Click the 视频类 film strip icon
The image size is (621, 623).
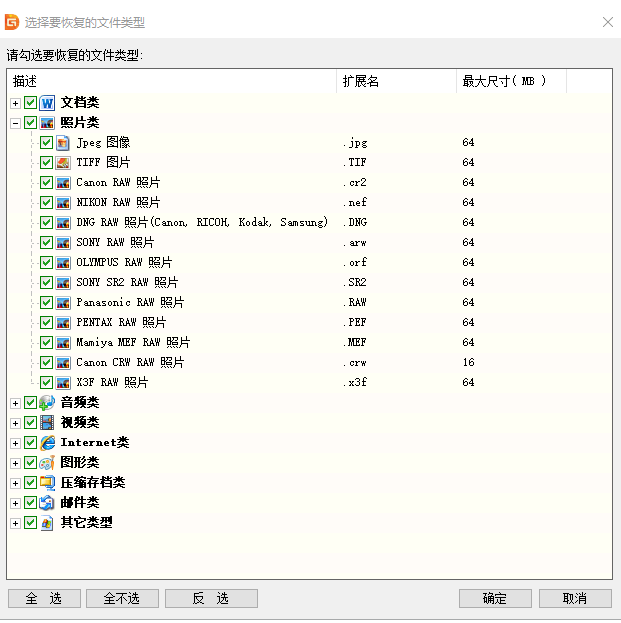47,423
